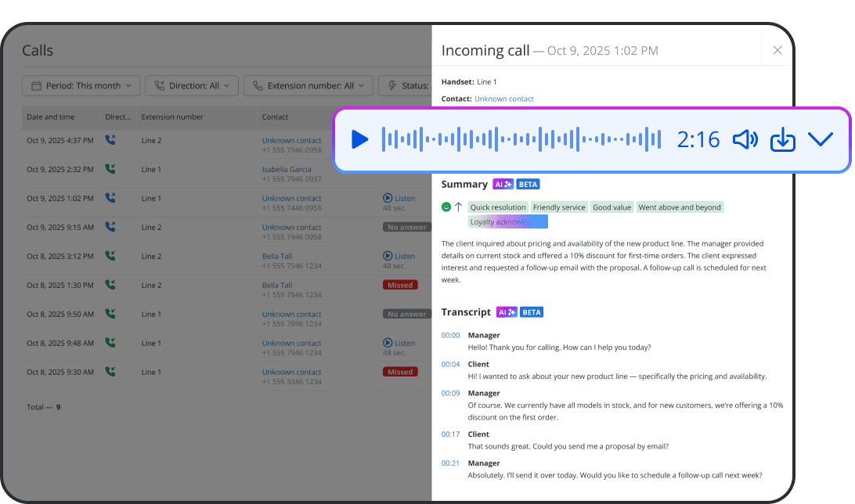
Task: Click the speaker volume icon in the player
Action: (x=745, y=139)
